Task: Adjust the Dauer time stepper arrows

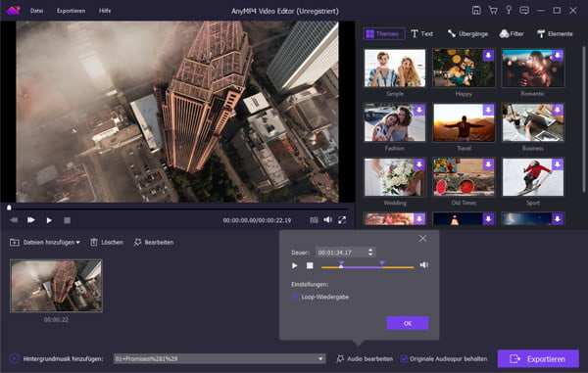Action: [x=370, y=252]
